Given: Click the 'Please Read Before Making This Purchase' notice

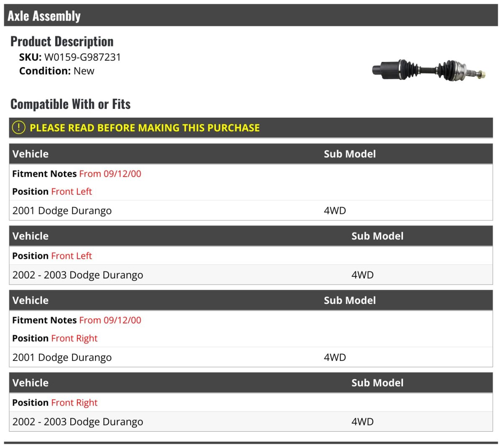Looking at the screenshot, I should coord(145,128).
